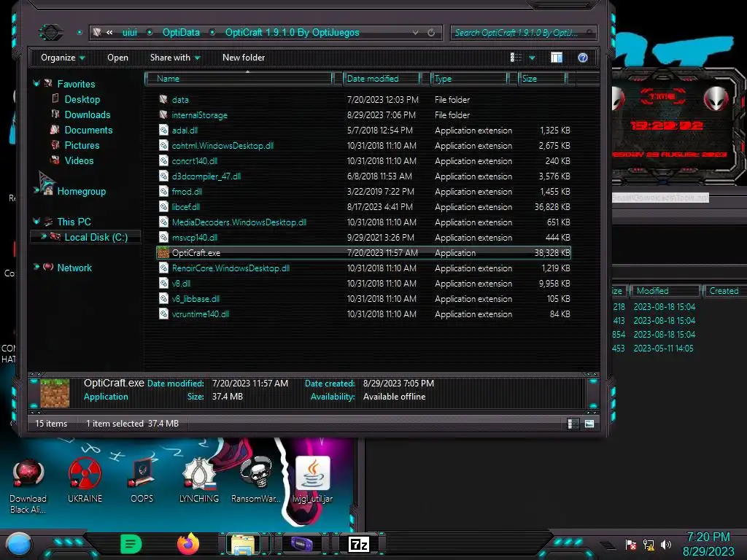Screen dimensions: 747x560
Task: Open Downloads under Favorites
Action: pos(88,114)
